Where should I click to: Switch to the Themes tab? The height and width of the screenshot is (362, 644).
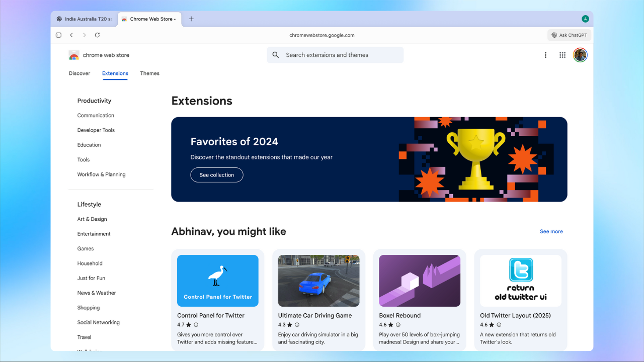tap(149, 73)
